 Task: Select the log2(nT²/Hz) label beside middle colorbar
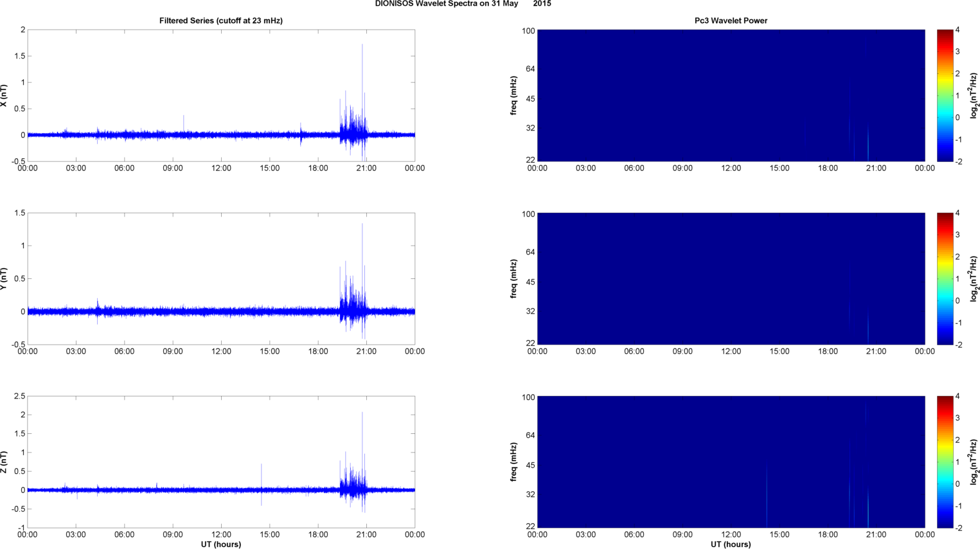(x=974, y=279)
